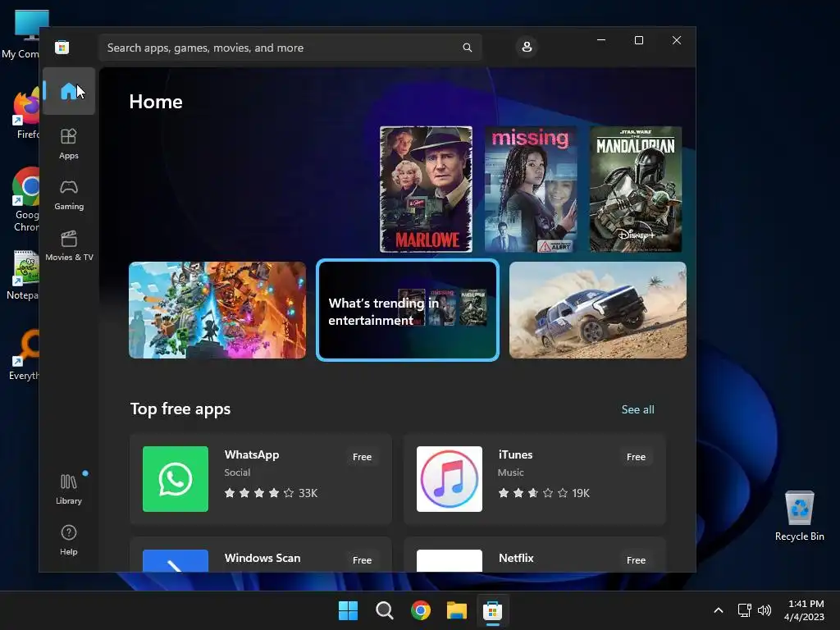Click the Microsoft Store logo in the title bar
Screen dimensions: 840x630
(x=62, y=47)
